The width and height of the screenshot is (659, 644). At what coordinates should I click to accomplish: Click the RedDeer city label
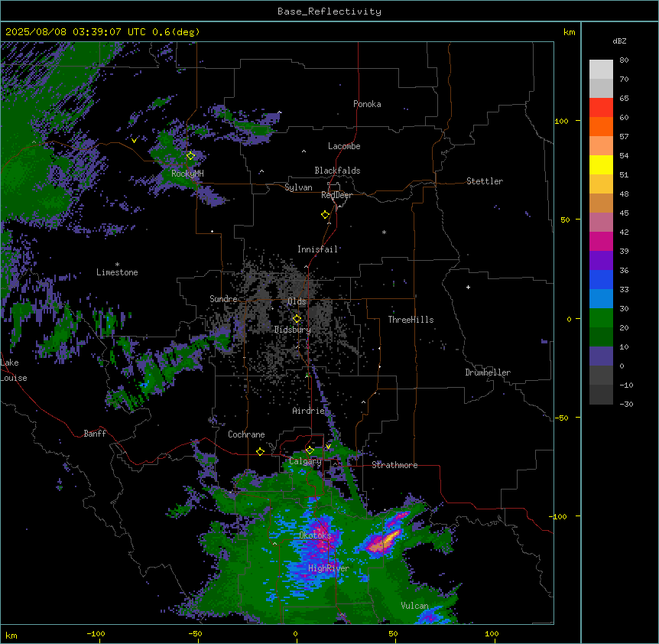coord(336,195)
